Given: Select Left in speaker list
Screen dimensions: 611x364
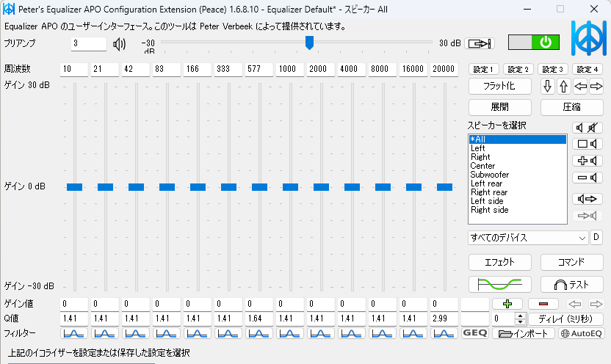Looking at the screenshot, I should coord(517,148).
